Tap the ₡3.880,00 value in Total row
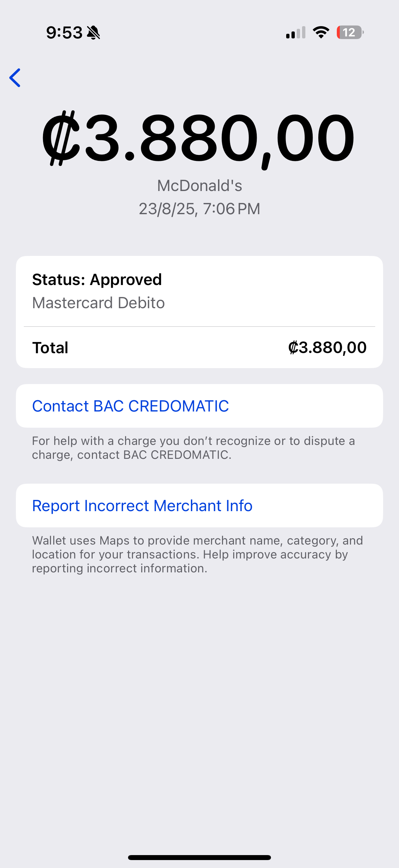 (x=327, y=348)
